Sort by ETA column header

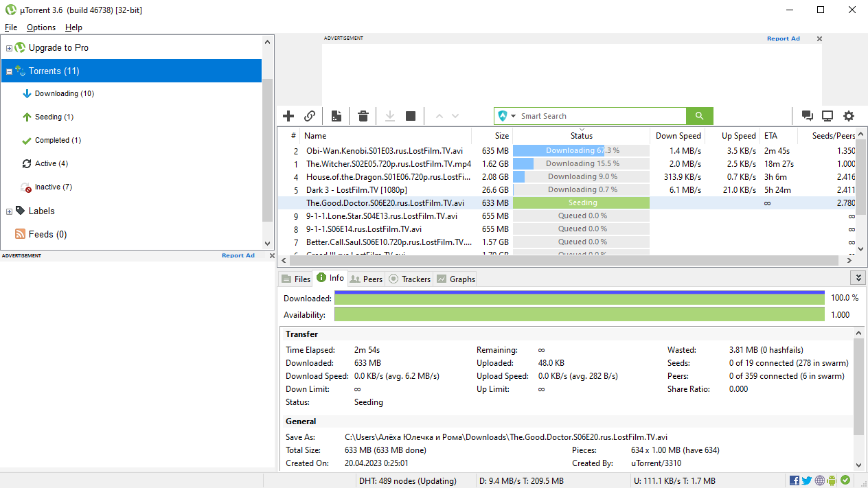click(779, 136)
